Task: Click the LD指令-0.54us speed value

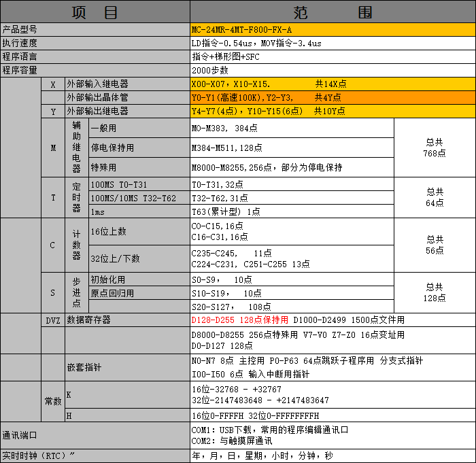Action: point(333,43)
